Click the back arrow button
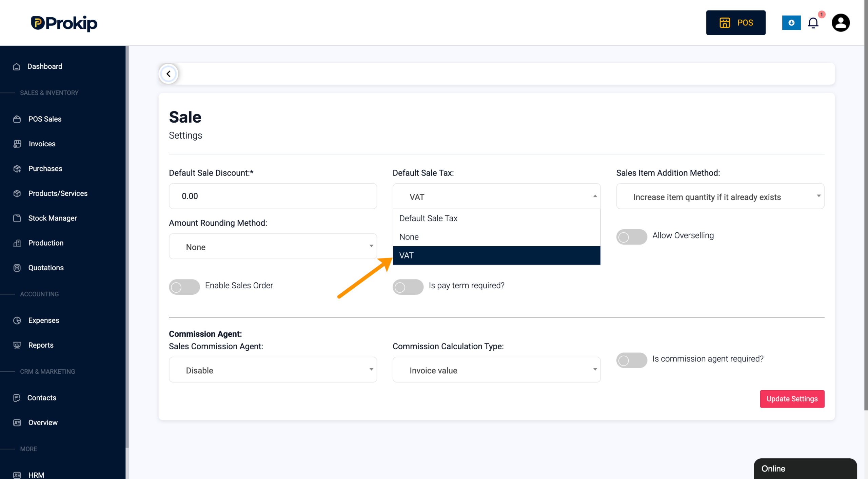Image resolution: width=868 pixels, height=479 pixels. 169,74
